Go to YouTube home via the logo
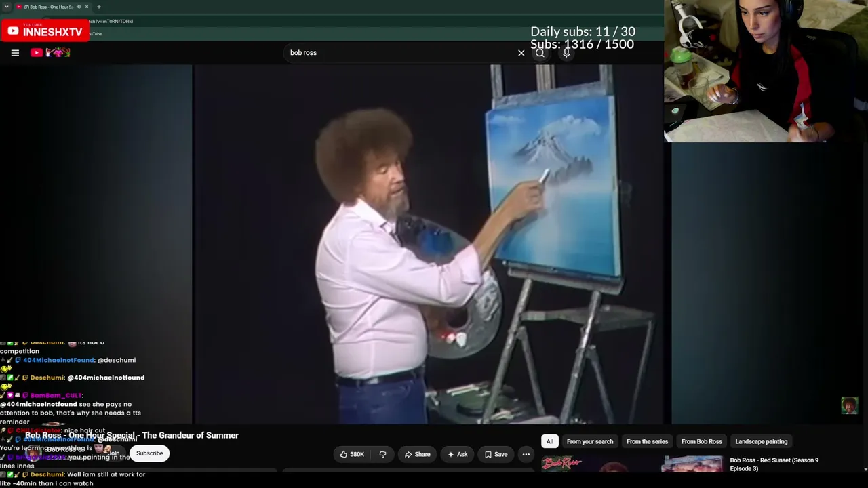Viewport: 868px width, 488px height. pos(50,53)
